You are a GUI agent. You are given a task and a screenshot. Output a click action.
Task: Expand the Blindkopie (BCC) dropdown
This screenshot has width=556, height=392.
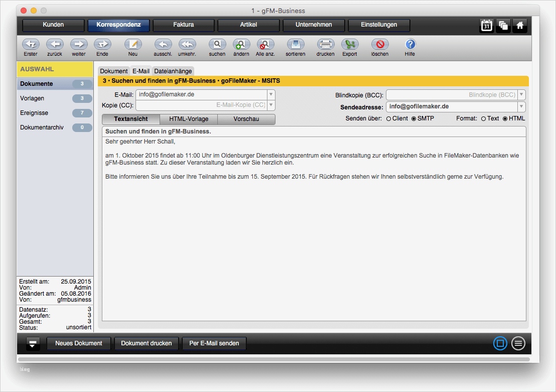521,94
